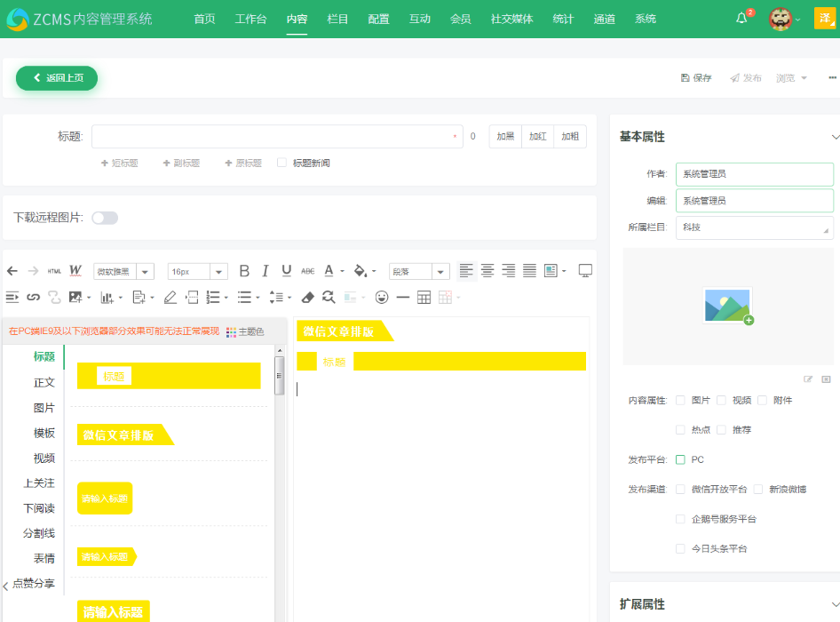Viewport: 840px width, 622px height.
Task: Enable the 下载远程图片 switch
Action: (x=105, y=217)
